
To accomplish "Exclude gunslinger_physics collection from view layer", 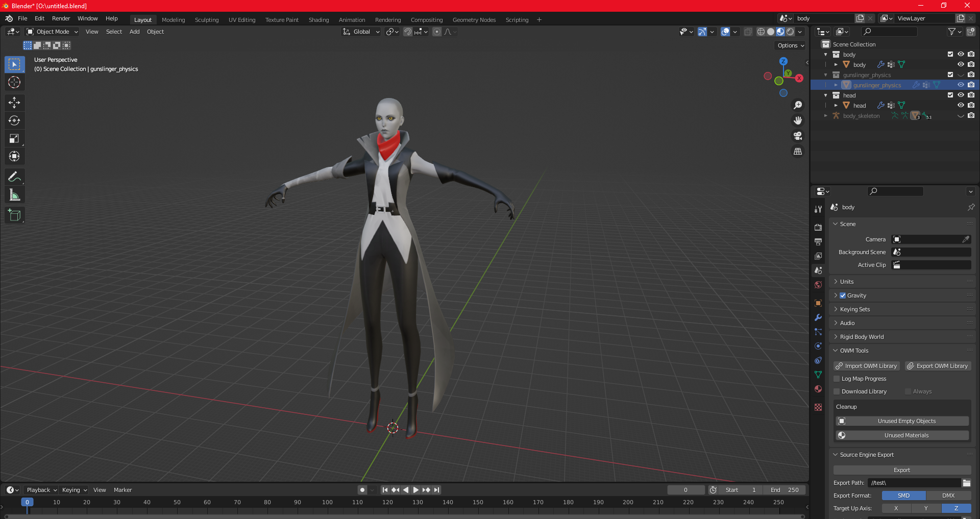I will [950, 75].
